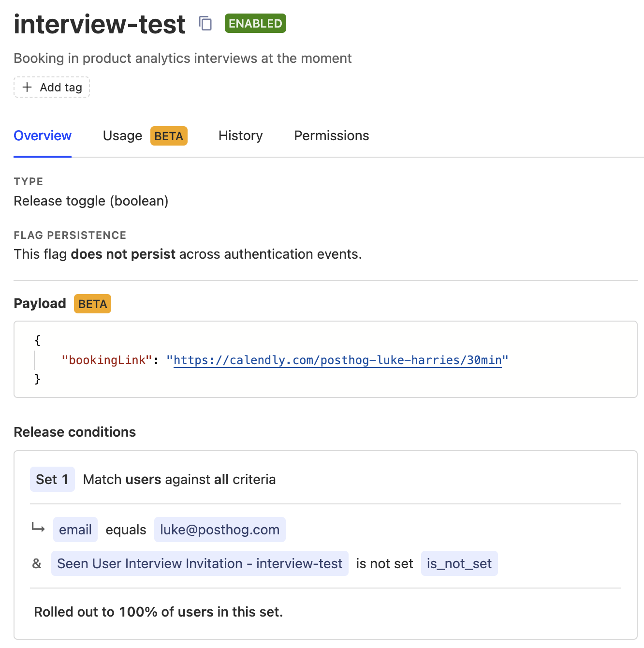Click the copy flag key icon
Viewport: 644px width, 648px height.
pos(205,24)
